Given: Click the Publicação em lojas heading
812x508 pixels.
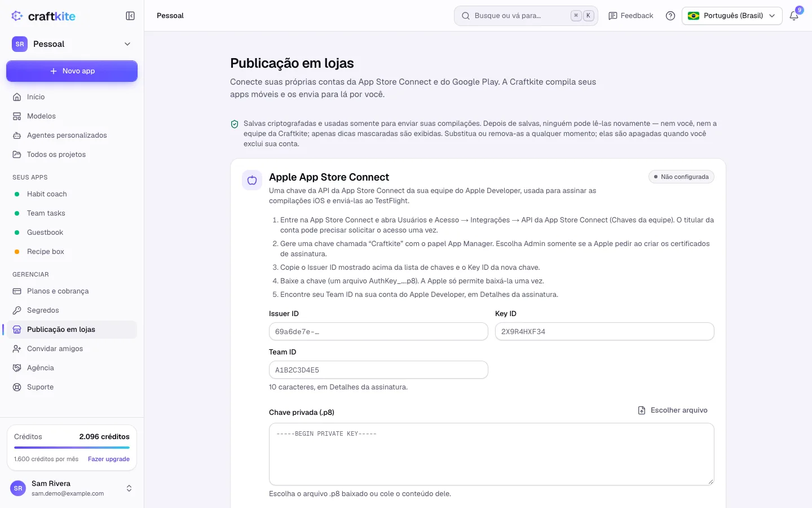Looking at the screenshot, I should pos(292,63).
